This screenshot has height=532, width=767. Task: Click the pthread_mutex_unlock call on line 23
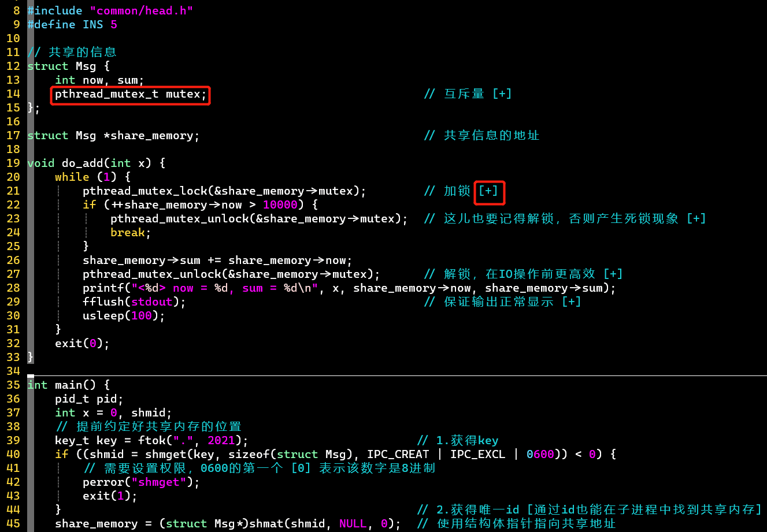(x=259, y=218)
